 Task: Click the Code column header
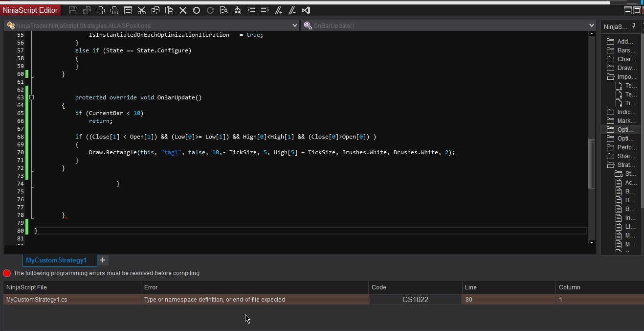(415, 287)
